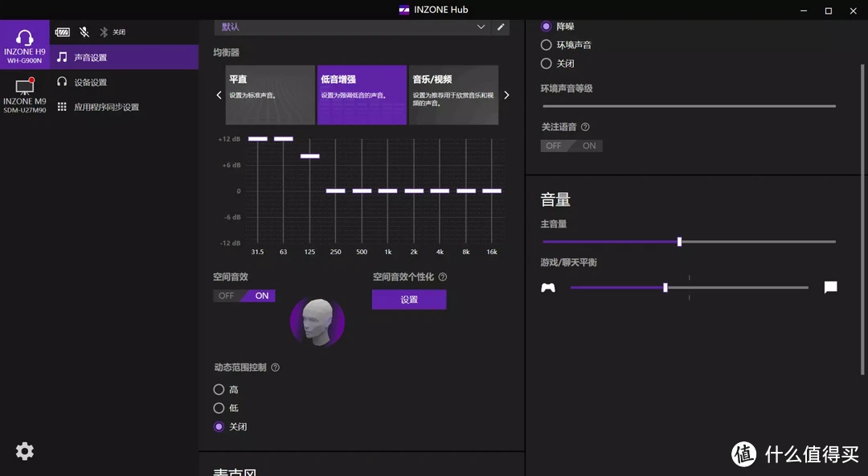Click the muted microphone icon
868x476 pixels.
tap(84, 32)
